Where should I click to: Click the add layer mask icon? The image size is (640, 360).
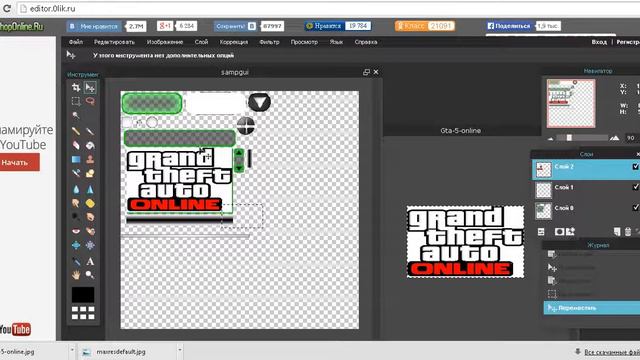[559, 231]
